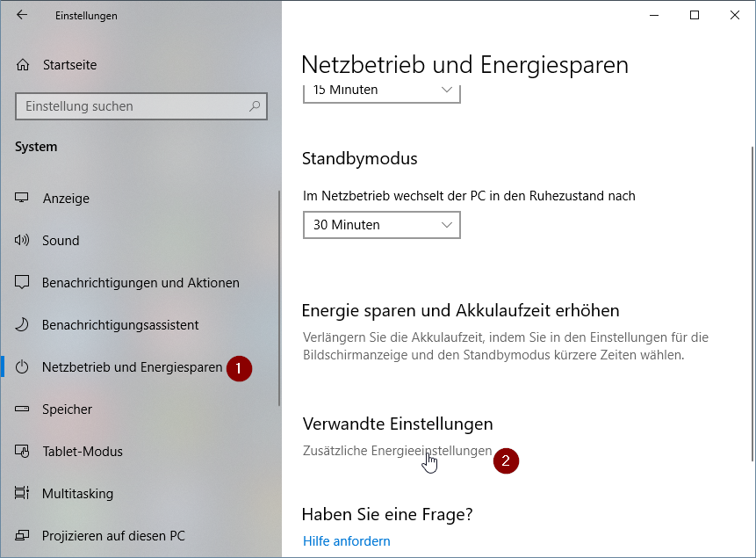
Task: Click the back arrow icon in Einstellungen
Action: [x=22, y=15]
